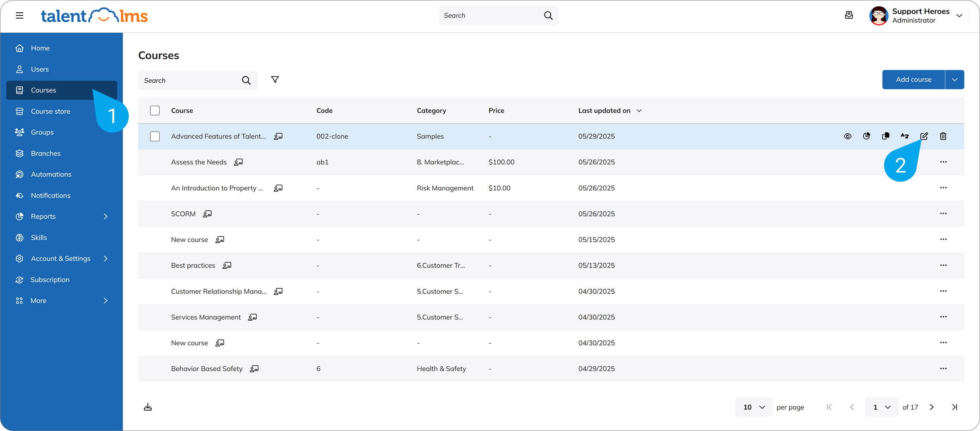Open the messages inbox icon in header
This screenshot has height=431, width=980.
tap(849, 15)
